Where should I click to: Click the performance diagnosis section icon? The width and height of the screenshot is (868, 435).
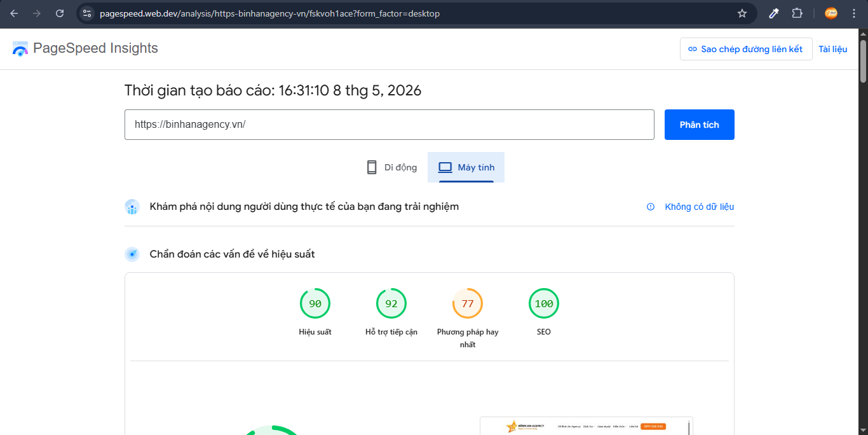pos(132,254)
